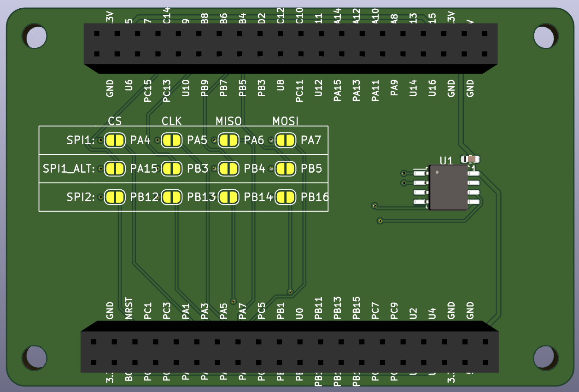Select the SPI1_ALT solder jumper next to PB4
Image resolution: width=579 pixels, height=392 pixels.
point(228,169)
